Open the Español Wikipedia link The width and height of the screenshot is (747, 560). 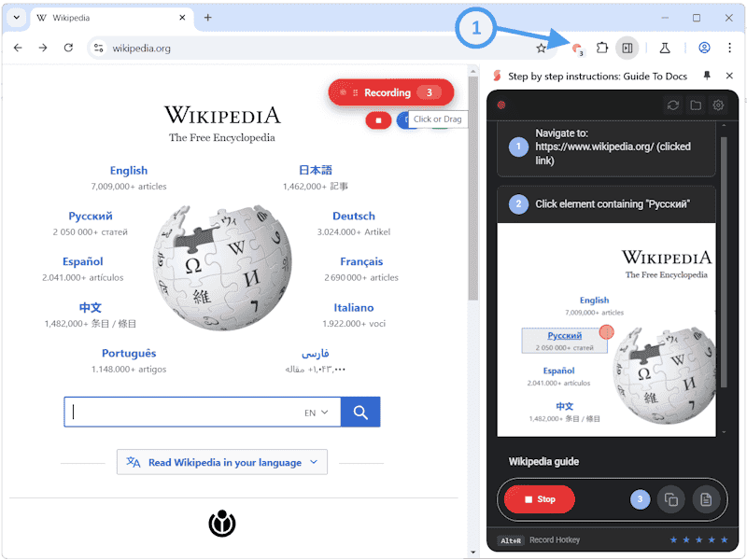pyautogui.click(x=83, y=261)
